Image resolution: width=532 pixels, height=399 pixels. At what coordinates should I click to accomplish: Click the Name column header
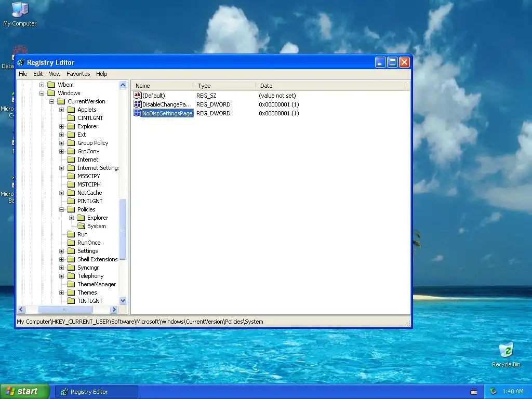tap(162, 86)
